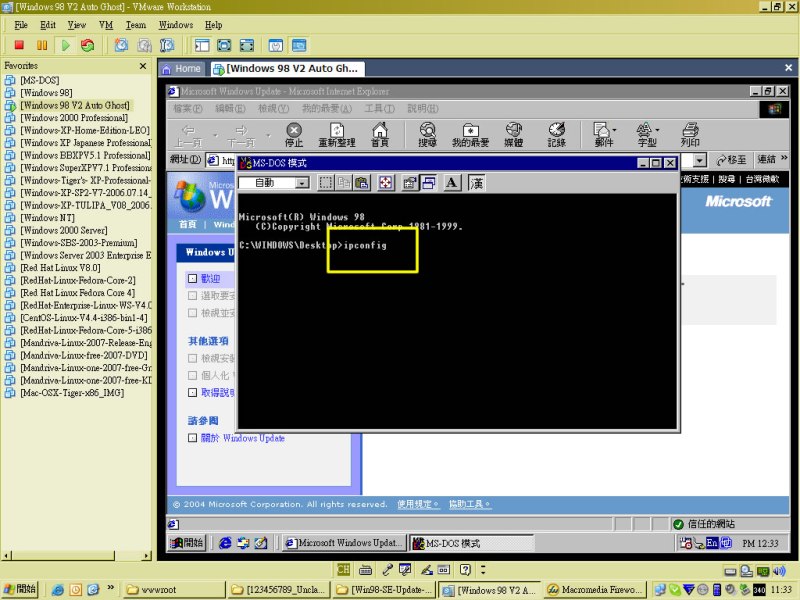Print the page with IE's 列印 printer icon

690,134
